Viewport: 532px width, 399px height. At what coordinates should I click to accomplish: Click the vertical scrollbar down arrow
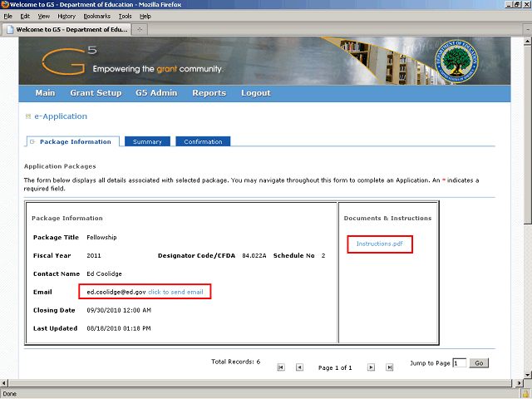pos(528,375)
